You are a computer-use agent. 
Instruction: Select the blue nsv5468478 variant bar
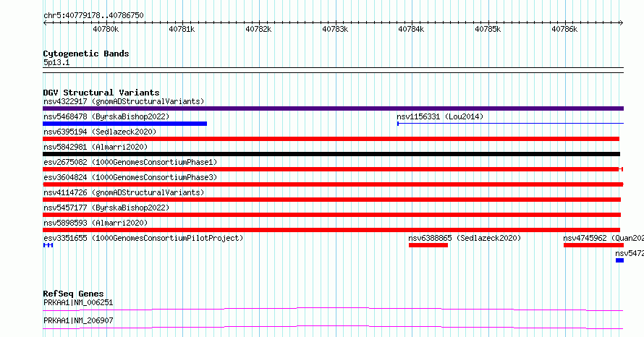125,124
